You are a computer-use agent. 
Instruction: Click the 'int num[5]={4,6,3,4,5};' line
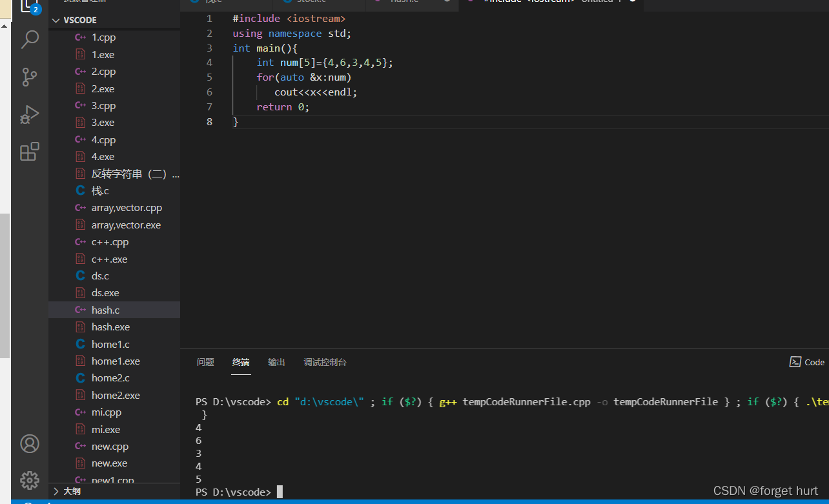click(325, 63)
